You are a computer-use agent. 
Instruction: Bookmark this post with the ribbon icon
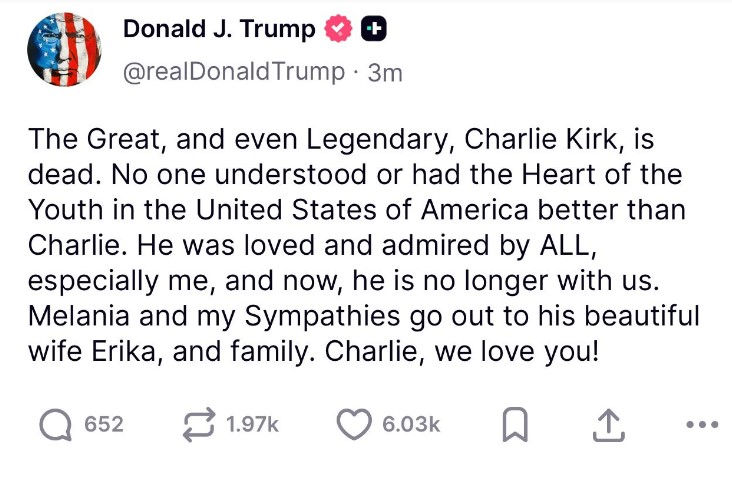(515, 424)
